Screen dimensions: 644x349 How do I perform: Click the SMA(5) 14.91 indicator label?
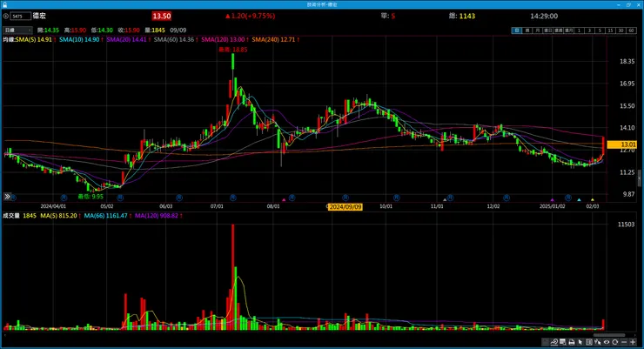34,39
